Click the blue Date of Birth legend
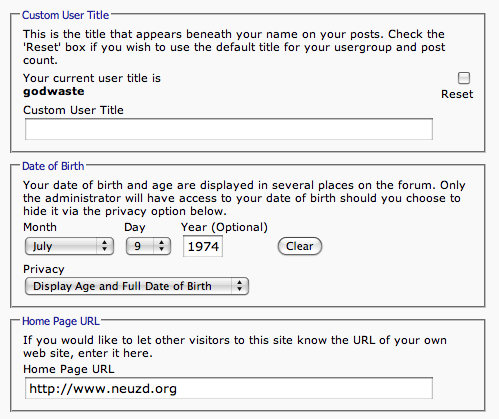499x419 pixels. [53, 166]
